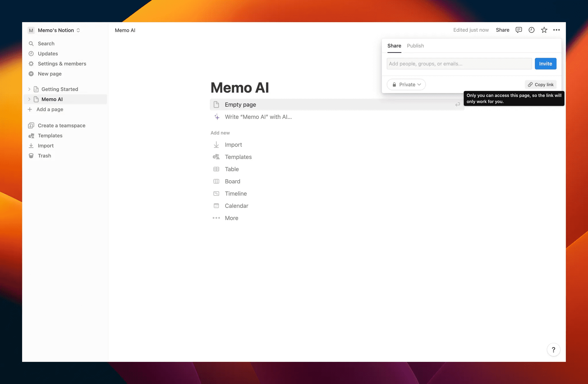The image size is (588, 384).
Task: Click the Getting Started page icon
Action: pos(36,89)
